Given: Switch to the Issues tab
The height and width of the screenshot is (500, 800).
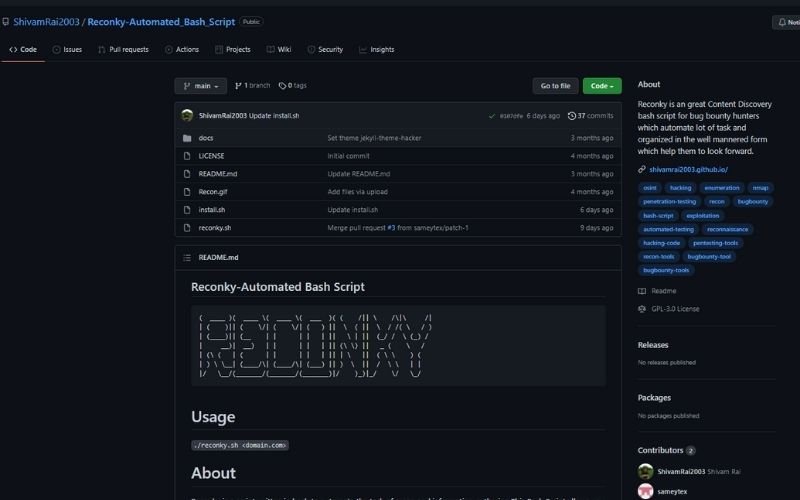Looking at the screenshot, I should pos(67,49).
